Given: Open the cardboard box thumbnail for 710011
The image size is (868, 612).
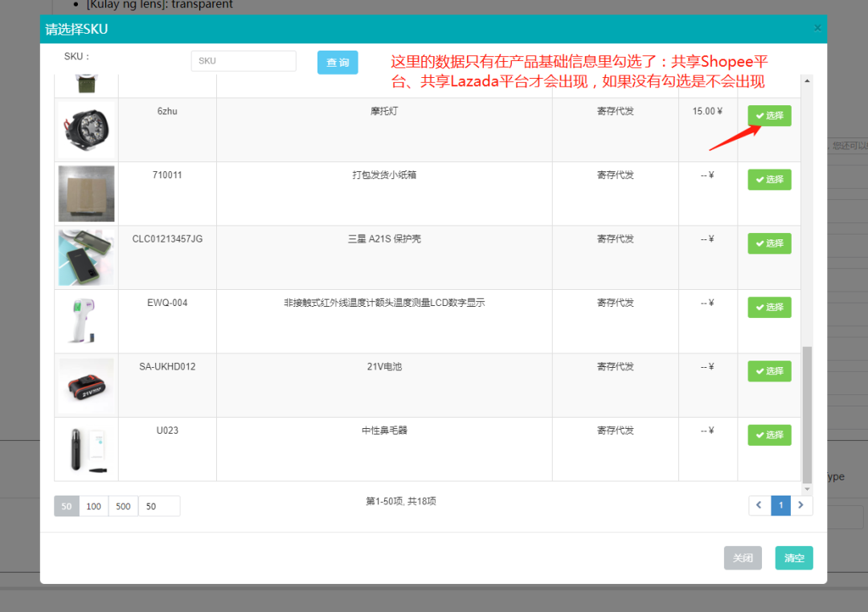Looking at the screenshot, I should (x=86, y=194).
